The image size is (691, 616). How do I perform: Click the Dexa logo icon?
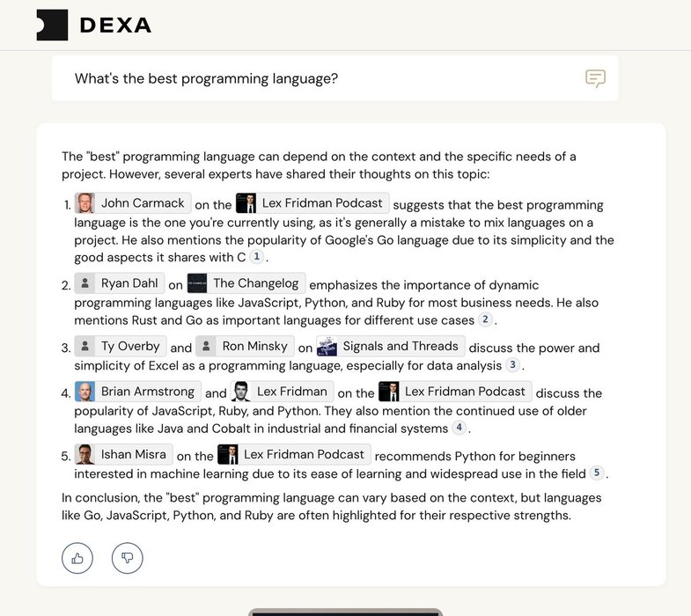(x=52, y=25)
